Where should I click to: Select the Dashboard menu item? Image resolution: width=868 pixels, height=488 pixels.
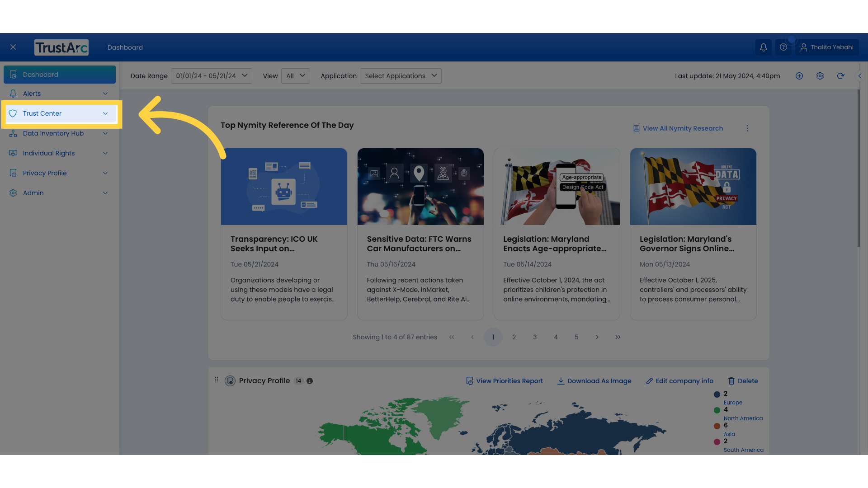(40, 74)
